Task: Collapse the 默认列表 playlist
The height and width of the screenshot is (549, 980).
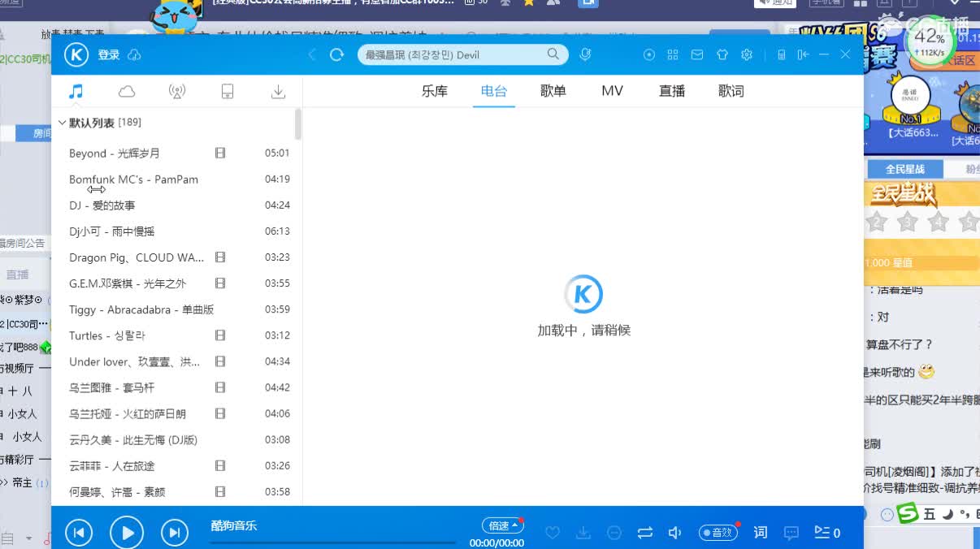Action: [62, 123]
